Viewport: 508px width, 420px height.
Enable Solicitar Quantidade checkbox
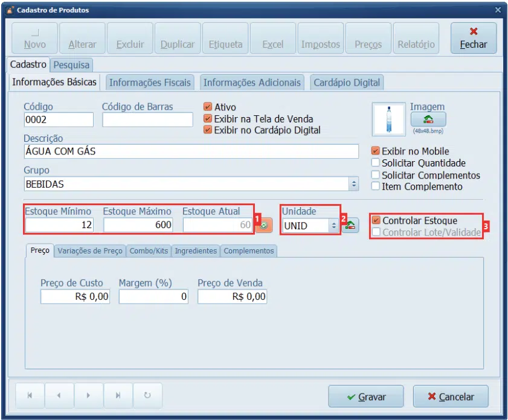click(x=375, y=162)
